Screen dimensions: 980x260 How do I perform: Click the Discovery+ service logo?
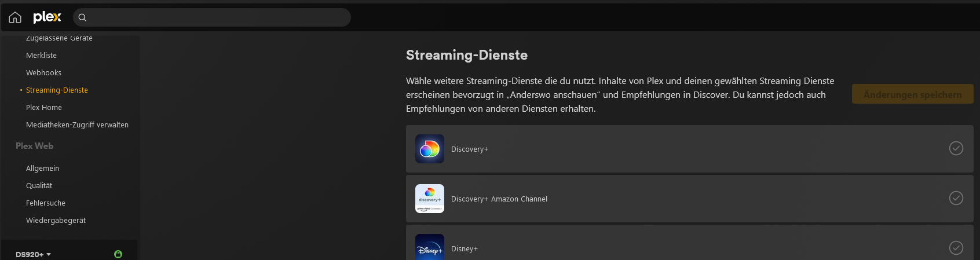430,149
